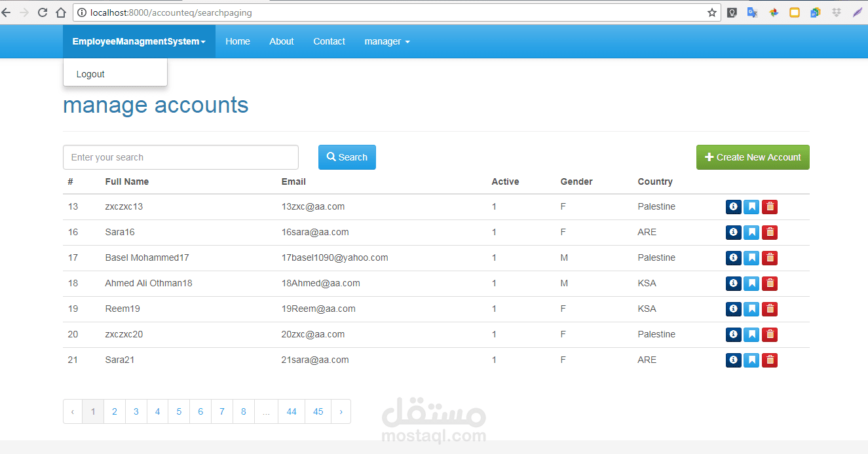Open the About page

click(282, 41)
